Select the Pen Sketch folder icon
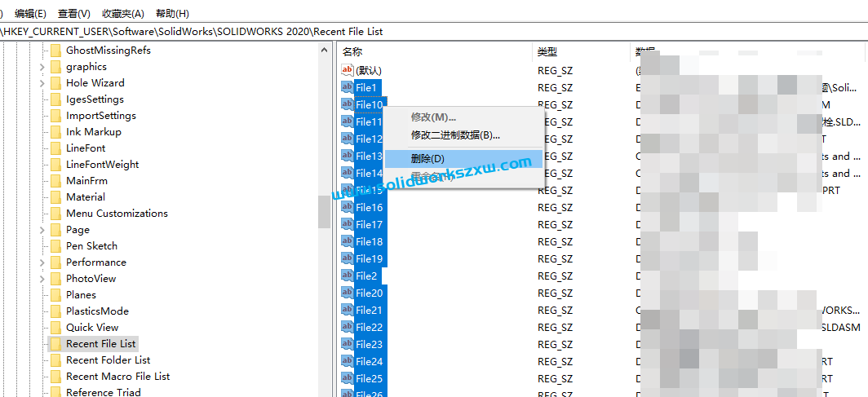 click(55, 246)
